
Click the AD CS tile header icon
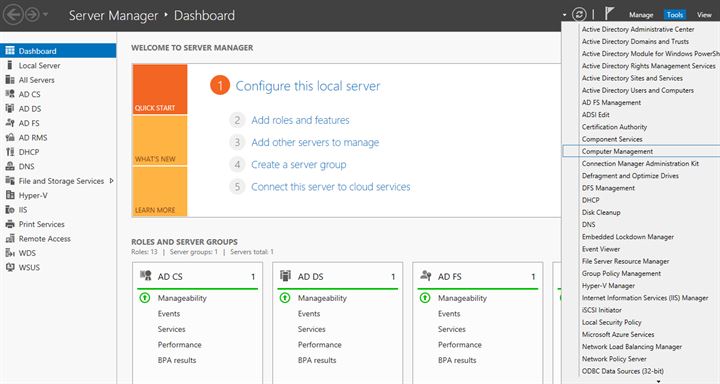point(146,276)
